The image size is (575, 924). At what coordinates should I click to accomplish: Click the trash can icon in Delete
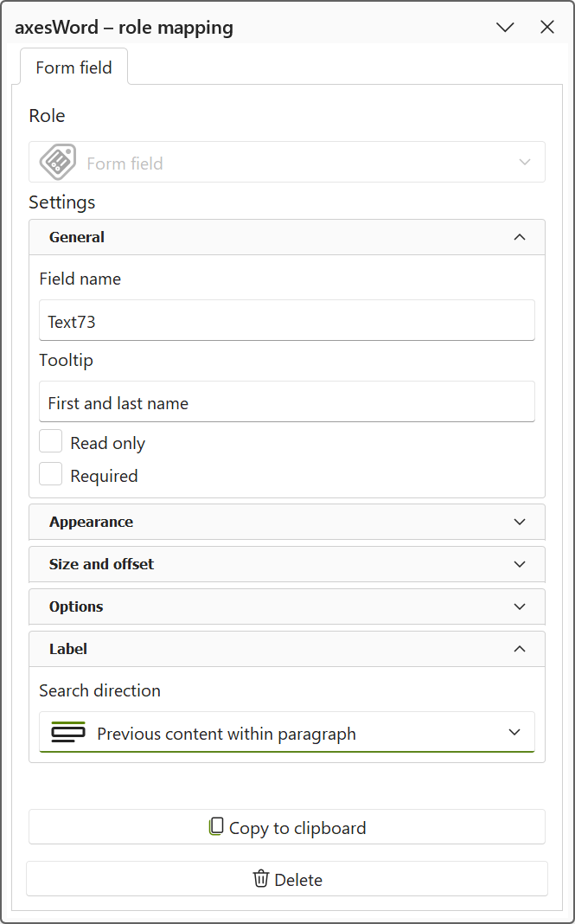tap(261, 879)
